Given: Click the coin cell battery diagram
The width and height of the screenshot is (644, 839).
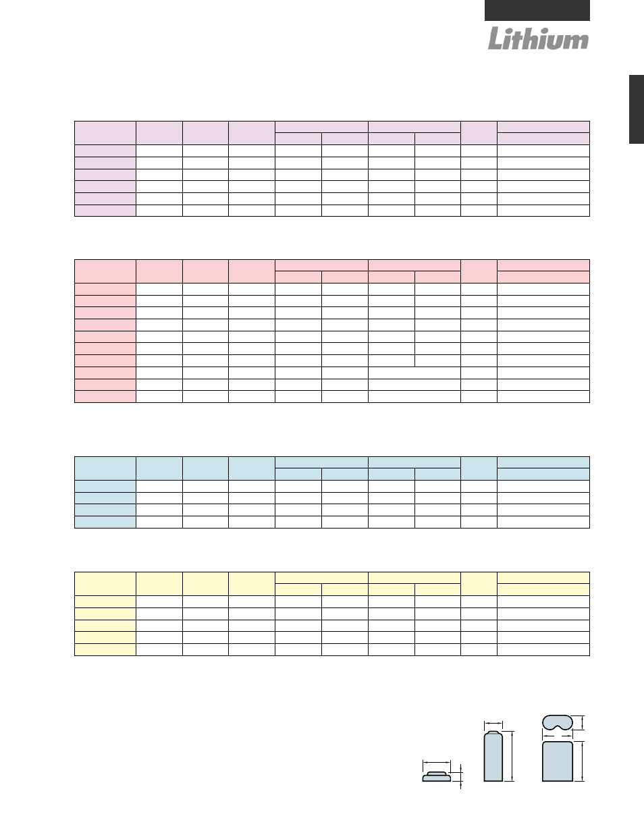Looking at the screenshot, I should point(437,777).
